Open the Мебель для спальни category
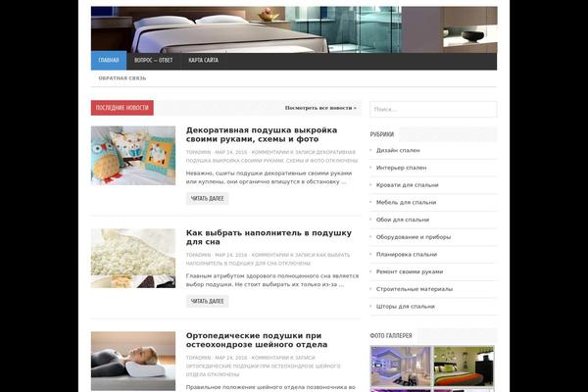588x392 pixels. [x=406, y=202]
